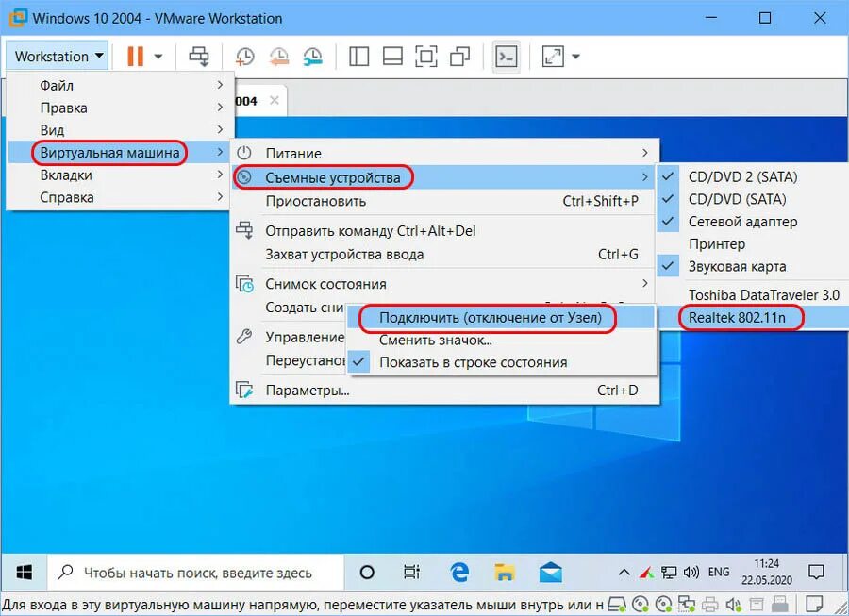This screenshot has width=849, height=616.
Task: Click second CD/DVD icon in VMware status bar
Action: [663, 604]
